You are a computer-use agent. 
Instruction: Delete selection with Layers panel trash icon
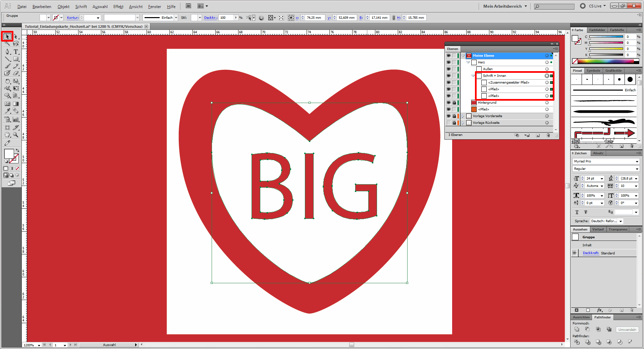[548, 135]
